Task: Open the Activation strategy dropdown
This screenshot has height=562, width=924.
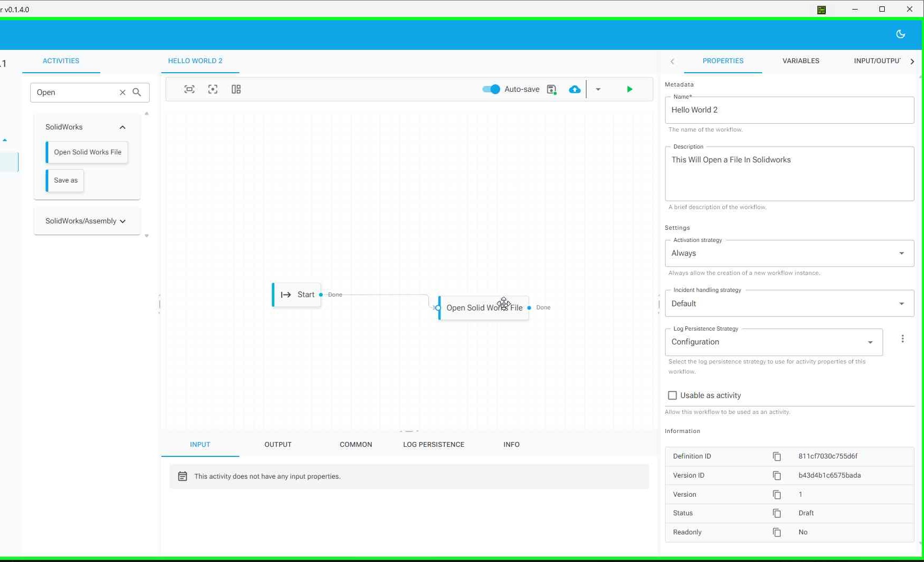Action: coord(902,253)
